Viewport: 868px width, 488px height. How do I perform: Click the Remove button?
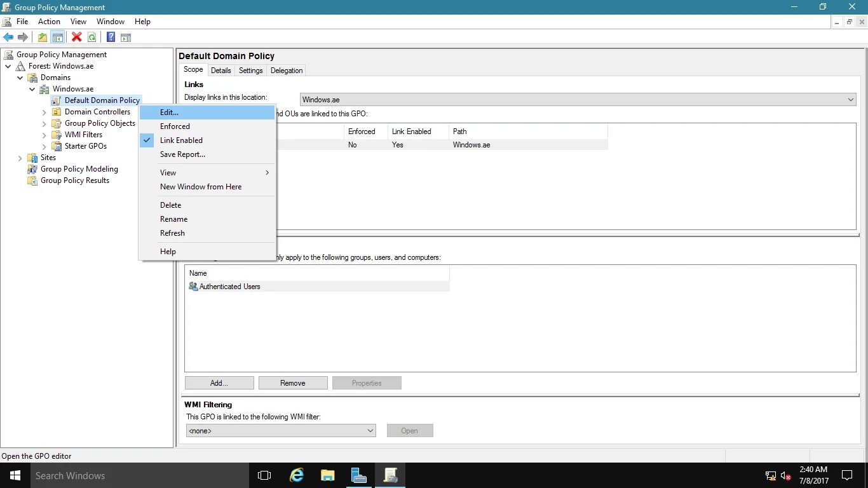click(293, 383)
